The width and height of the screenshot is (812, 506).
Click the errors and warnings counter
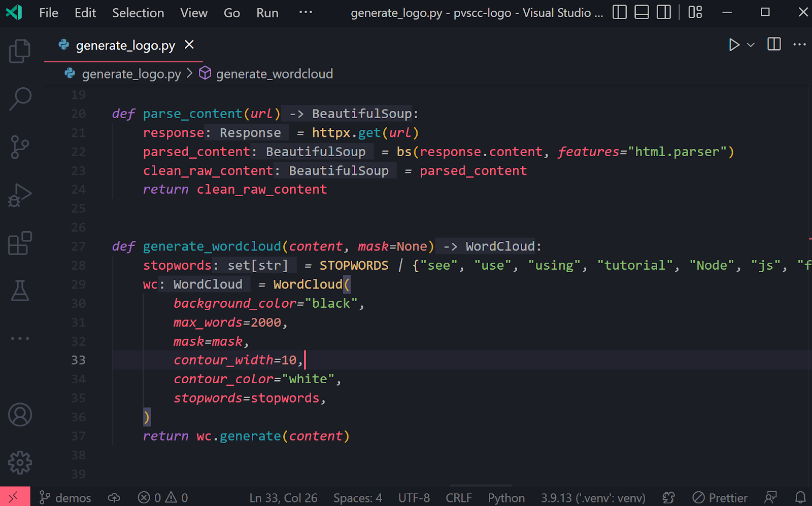tap(162, 497)
